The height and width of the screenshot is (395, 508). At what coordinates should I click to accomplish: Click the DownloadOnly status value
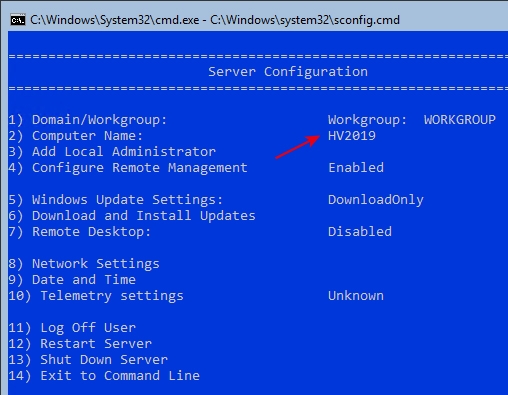(x=376, y=200)
